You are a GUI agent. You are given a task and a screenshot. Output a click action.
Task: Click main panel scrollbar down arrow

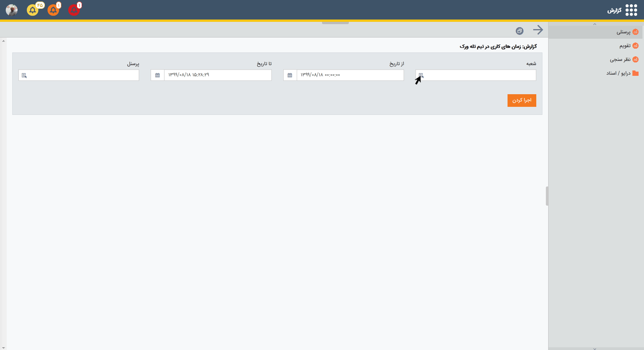click(3, 348)
